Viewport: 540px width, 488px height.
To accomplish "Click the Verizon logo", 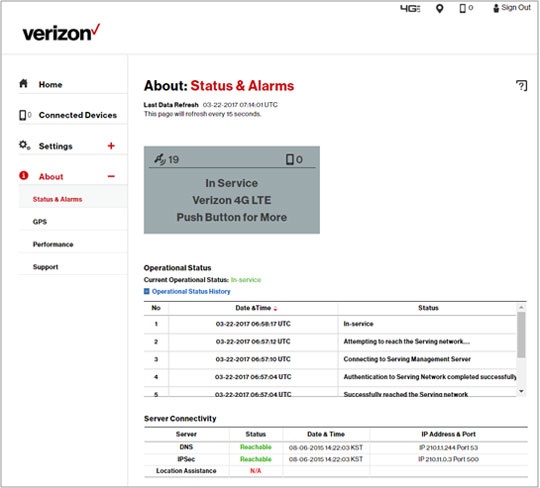I will pos(61,32).
